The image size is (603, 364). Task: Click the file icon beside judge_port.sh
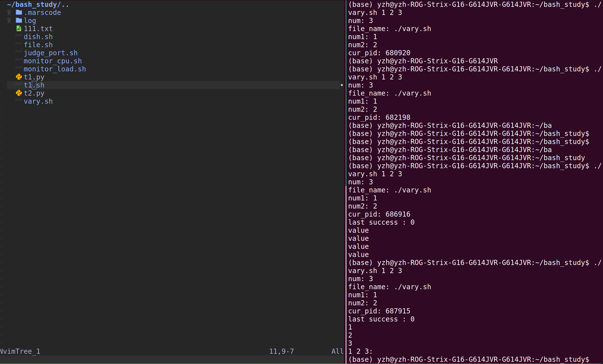coord(19,52)
